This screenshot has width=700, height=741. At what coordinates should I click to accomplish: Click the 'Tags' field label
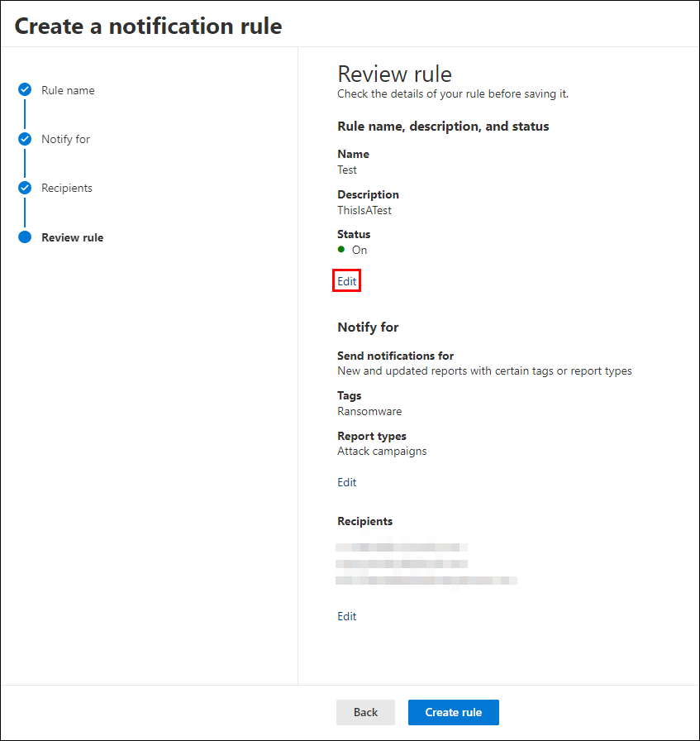coord(349,395)
